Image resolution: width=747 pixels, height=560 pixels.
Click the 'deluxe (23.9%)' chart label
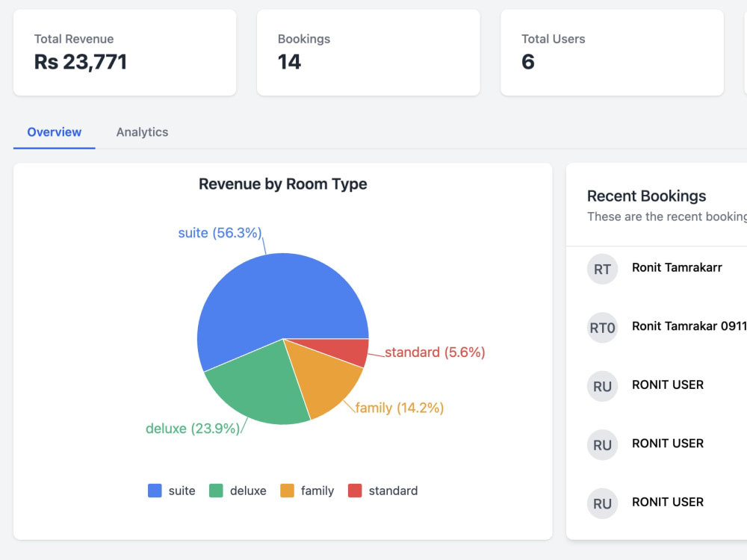[x=193, y=429]
